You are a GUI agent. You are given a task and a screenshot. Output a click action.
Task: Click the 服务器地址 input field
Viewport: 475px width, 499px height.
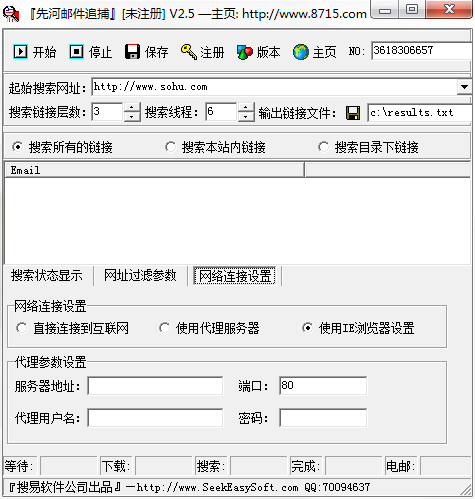pyautogui.click(x=155, y=386)
